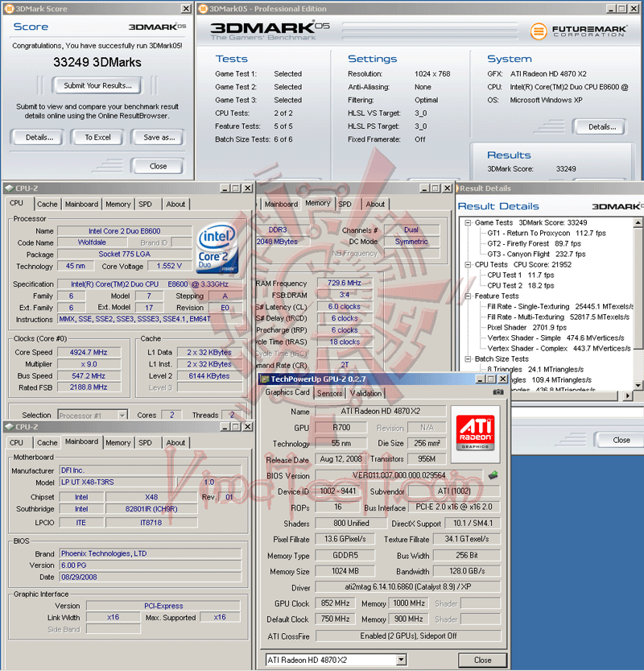This screenshot has height=671, width=644.
Task: Click Close button in Result Details window
Action: coord(621,440)
